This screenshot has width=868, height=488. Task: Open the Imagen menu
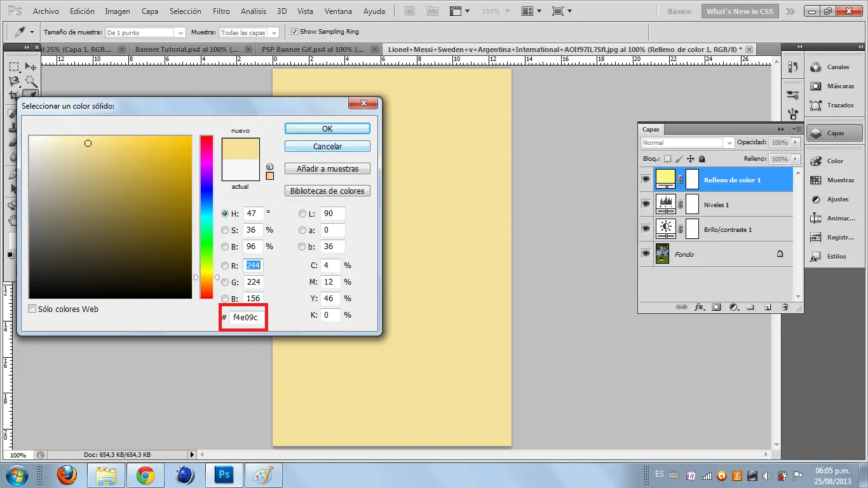(x=118, y=11)
